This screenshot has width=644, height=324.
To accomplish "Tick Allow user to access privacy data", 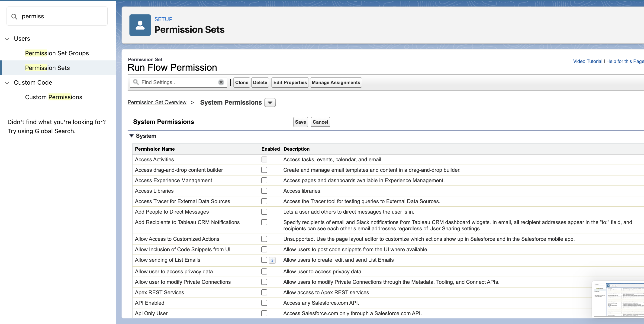I will [264, 271].
